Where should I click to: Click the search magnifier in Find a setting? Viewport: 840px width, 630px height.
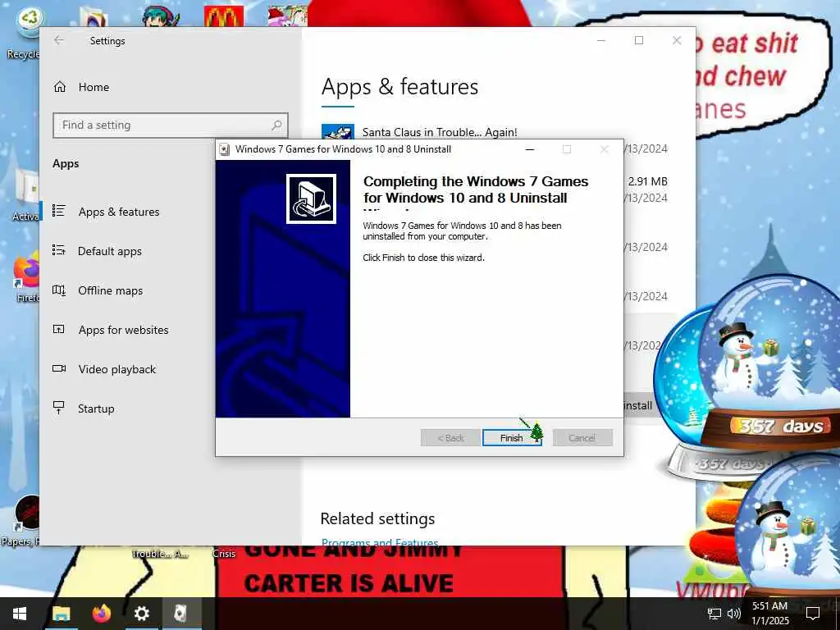pos(276,126)
